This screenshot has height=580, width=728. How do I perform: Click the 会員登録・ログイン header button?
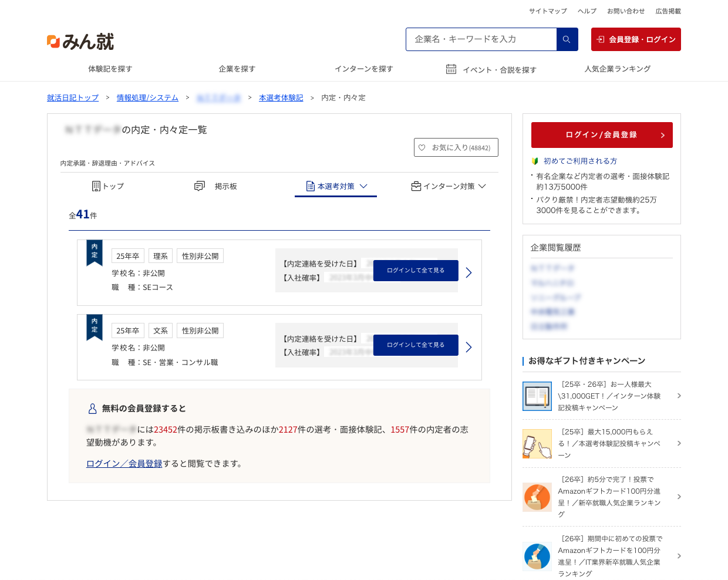click(636, 39)
